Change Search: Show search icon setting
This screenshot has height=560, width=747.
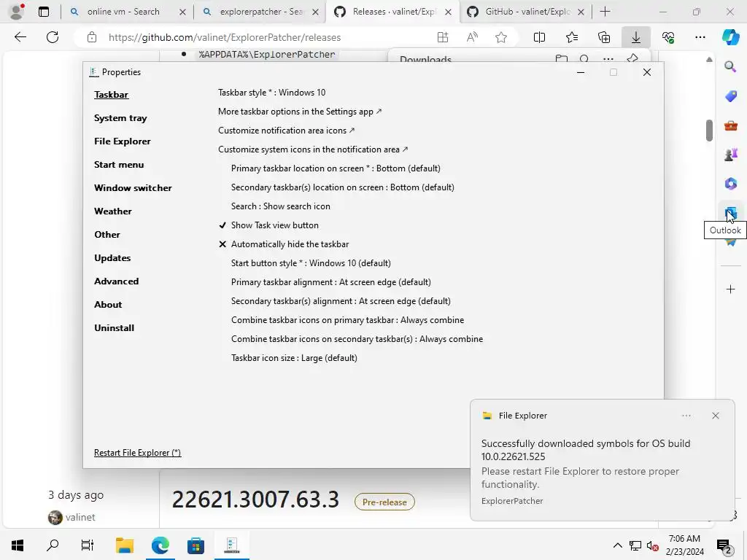tap(281, 206)
